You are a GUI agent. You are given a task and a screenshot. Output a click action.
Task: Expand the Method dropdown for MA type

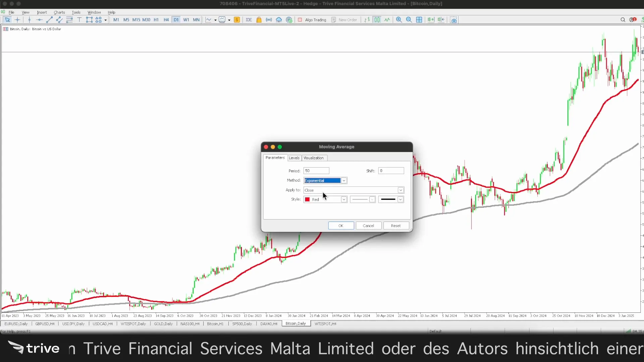coord(344,180)
